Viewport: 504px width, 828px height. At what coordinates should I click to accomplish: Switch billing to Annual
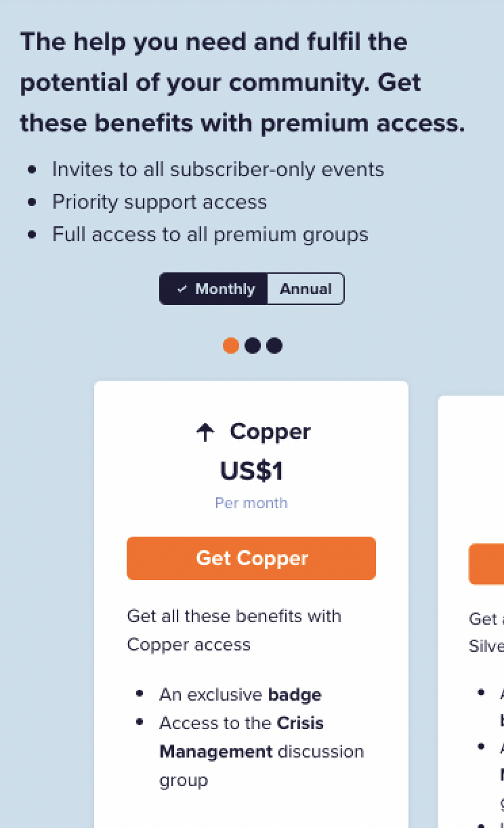[306, 289]
